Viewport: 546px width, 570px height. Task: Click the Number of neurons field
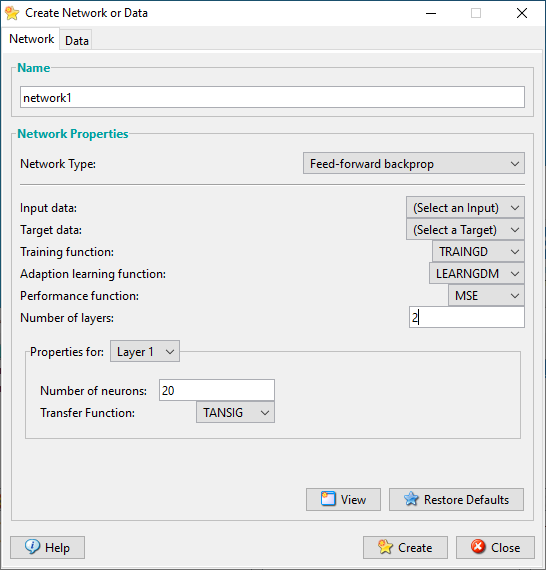pos(217,390)
